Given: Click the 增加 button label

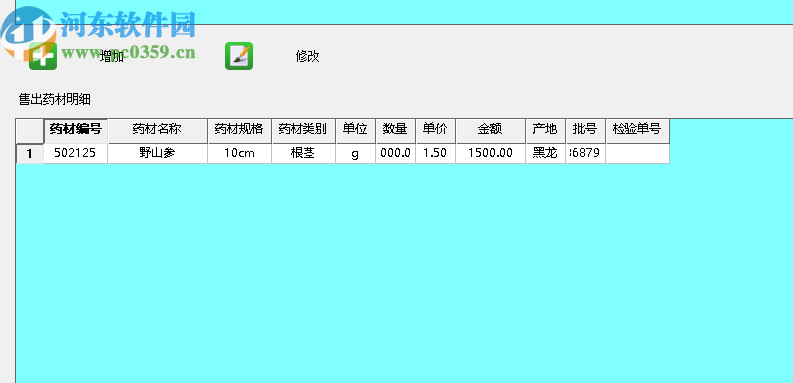Looking at the screenshot, I should 112,56.
